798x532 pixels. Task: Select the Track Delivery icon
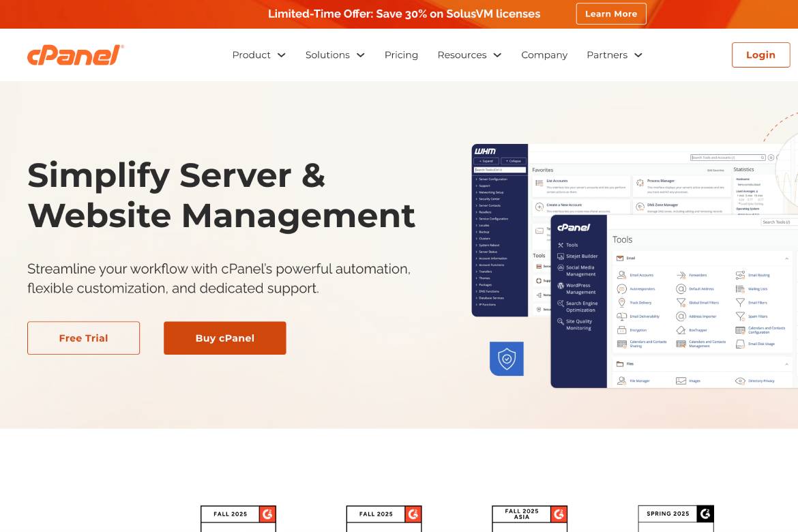(622, 302)
